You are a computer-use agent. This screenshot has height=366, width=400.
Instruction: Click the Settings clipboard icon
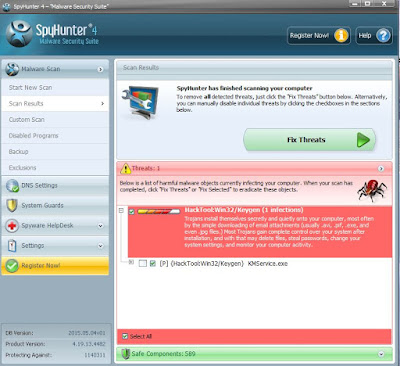(12, 246)
